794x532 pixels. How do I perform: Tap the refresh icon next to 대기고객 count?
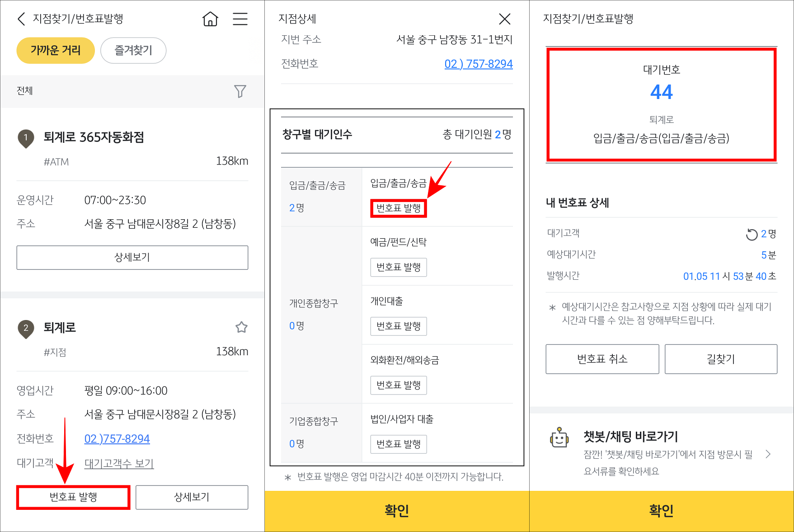(752, 234)
